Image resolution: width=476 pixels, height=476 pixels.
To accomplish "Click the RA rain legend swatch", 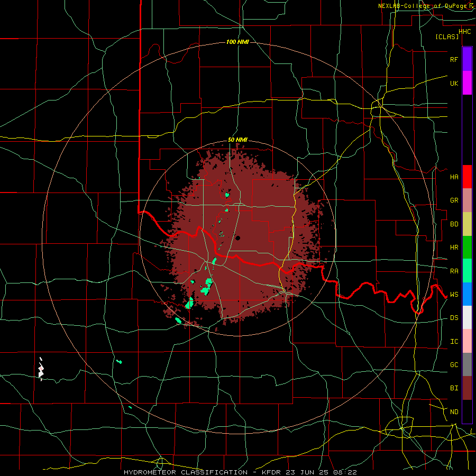I will (x=467, y=270).
